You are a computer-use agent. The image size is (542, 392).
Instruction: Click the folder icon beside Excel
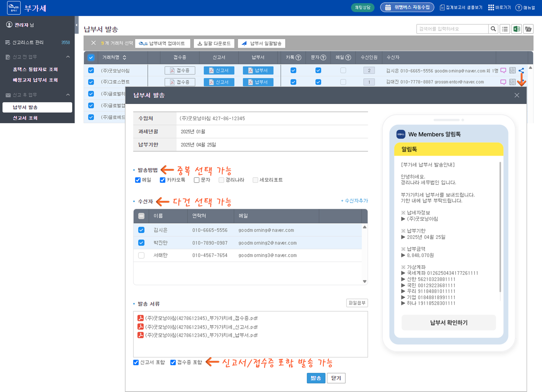(528, 29)
